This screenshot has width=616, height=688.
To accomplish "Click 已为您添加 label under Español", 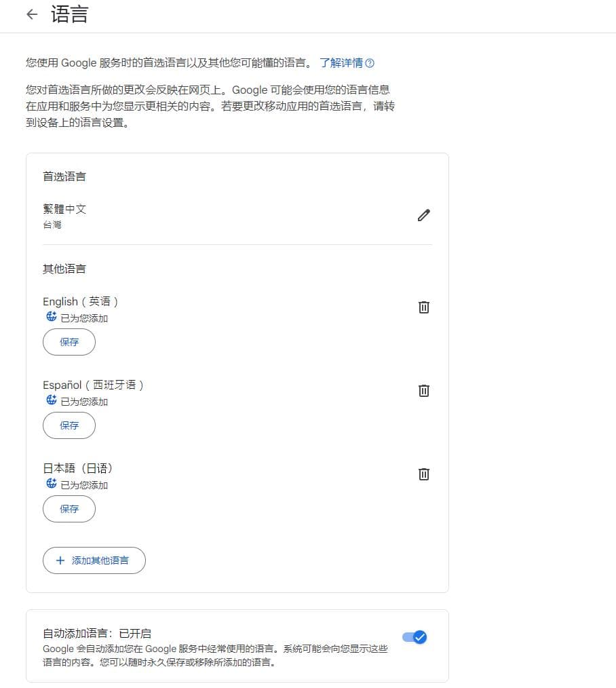I will [84, 402].
